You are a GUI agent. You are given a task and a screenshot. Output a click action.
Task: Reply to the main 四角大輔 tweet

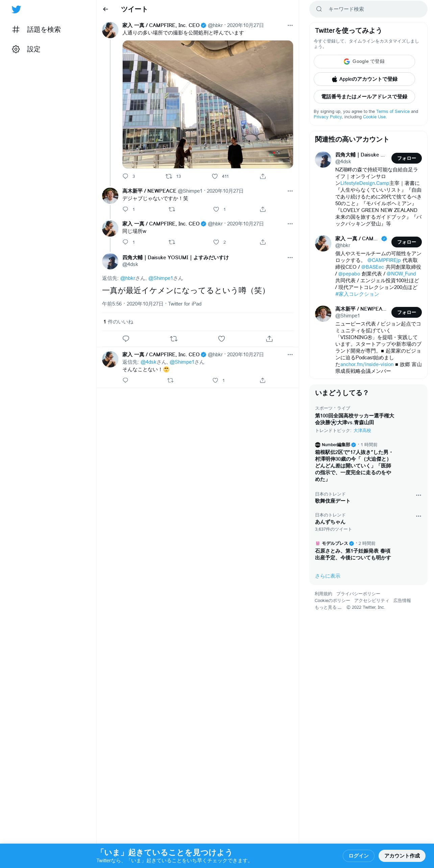tap(126, 339)
